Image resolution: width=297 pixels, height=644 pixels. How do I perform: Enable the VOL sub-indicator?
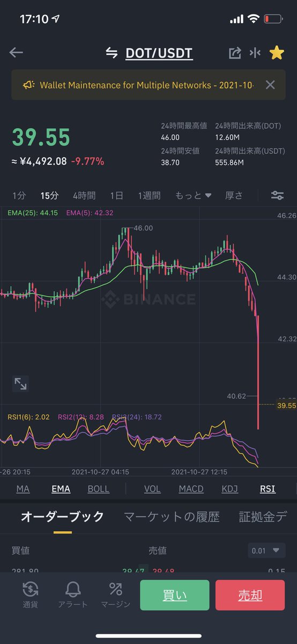(x=152, y=489)
